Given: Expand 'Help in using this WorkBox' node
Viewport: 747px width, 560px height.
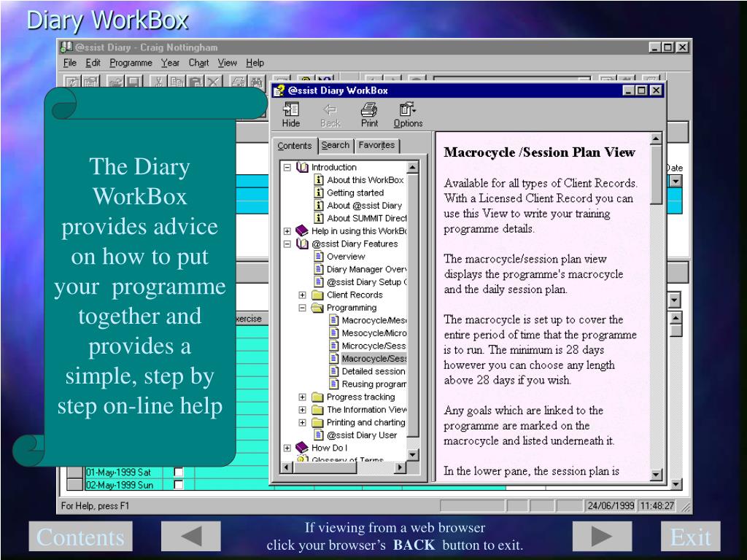Looking at the screenshot, I should tap(287, 231).
